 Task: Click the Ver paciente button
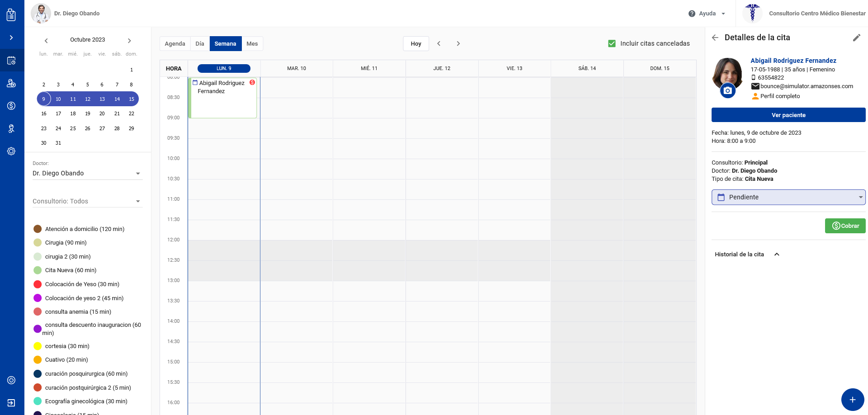pos(788,115)
